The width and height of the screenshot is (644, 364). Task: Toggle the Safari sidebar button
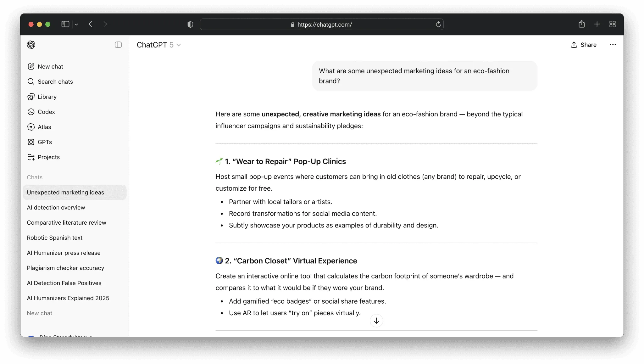click(x=65, y=24)
